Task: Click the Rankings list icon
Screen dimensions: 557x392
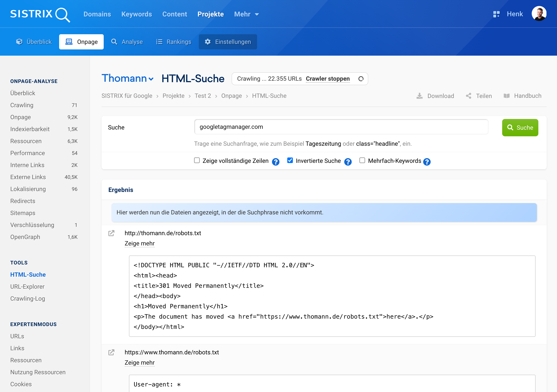Action: click(x=159, y=42)
